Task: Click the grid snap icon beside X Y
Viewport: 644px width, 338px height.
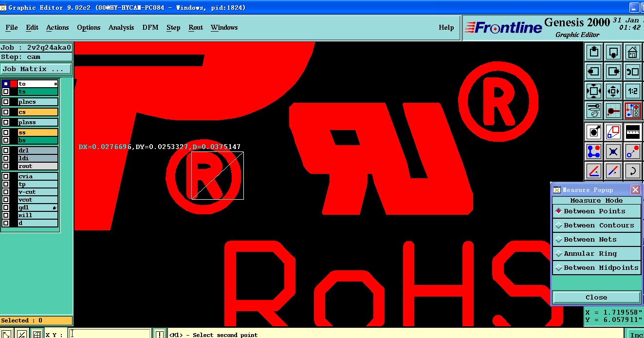Action: [37, 334]
